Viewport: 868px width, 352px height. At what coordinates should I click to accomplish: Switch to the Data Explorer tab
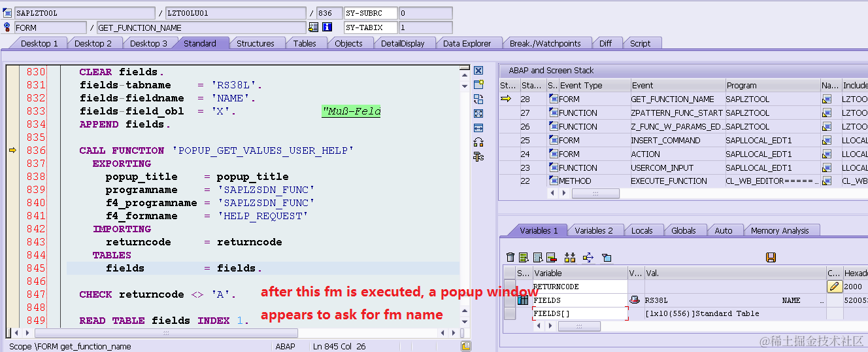tap(467, 43)
